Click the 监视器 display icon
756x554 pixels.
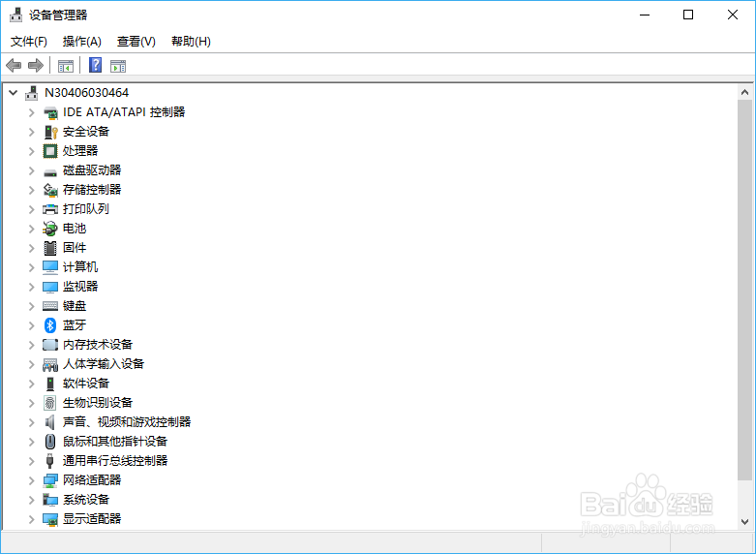[50, 287]
